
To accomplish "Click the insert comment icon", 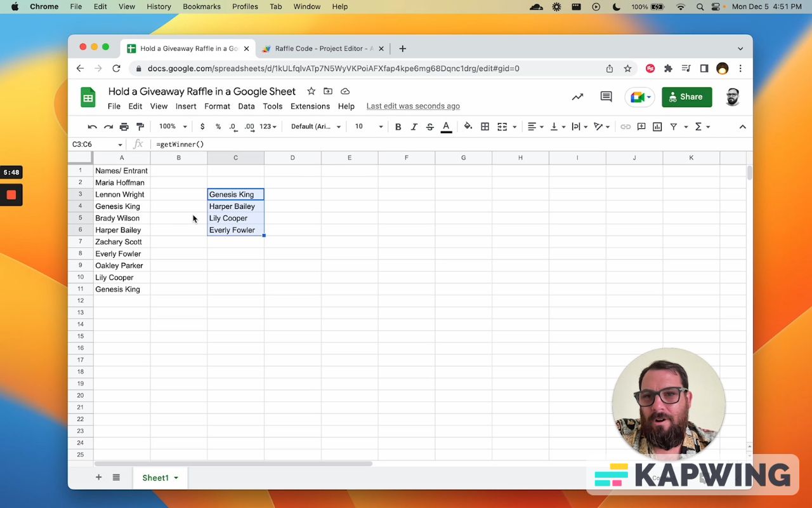I will click(641, 127).
